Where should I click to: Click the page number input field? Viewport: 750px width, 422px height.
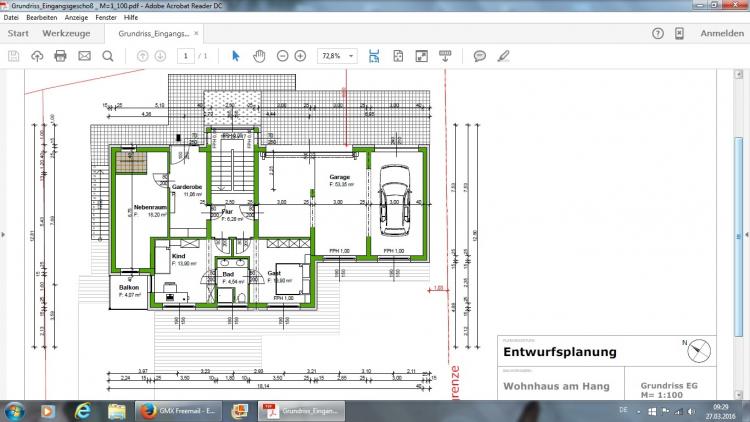(185, 56)
